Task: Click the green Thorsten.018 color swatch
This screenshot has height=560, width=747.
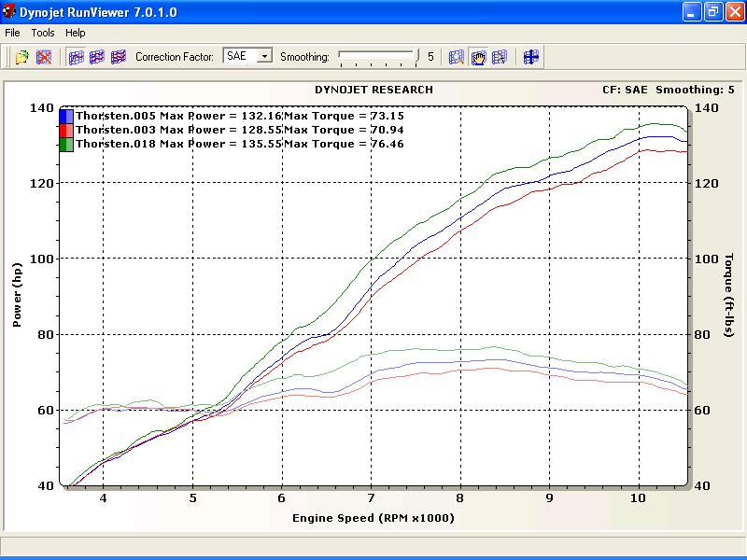Action: click(x=66, y=144)
